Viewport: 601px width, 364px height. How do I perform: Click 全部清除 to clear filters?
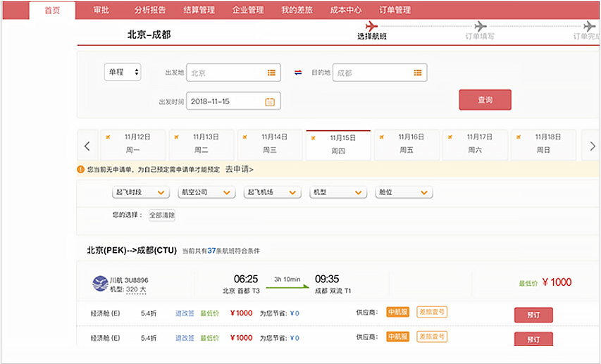coord(161,215)
